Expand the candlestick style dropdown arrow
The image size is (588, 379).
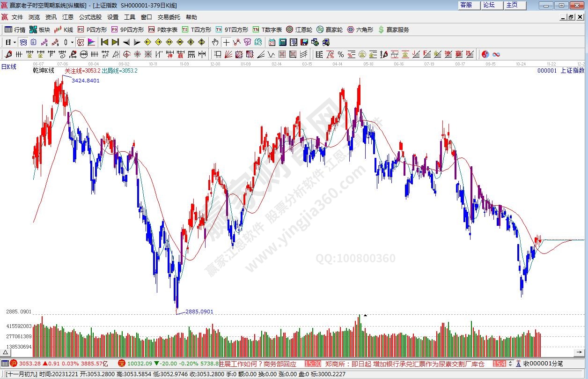pyautogui.click(x=72, y=42)
